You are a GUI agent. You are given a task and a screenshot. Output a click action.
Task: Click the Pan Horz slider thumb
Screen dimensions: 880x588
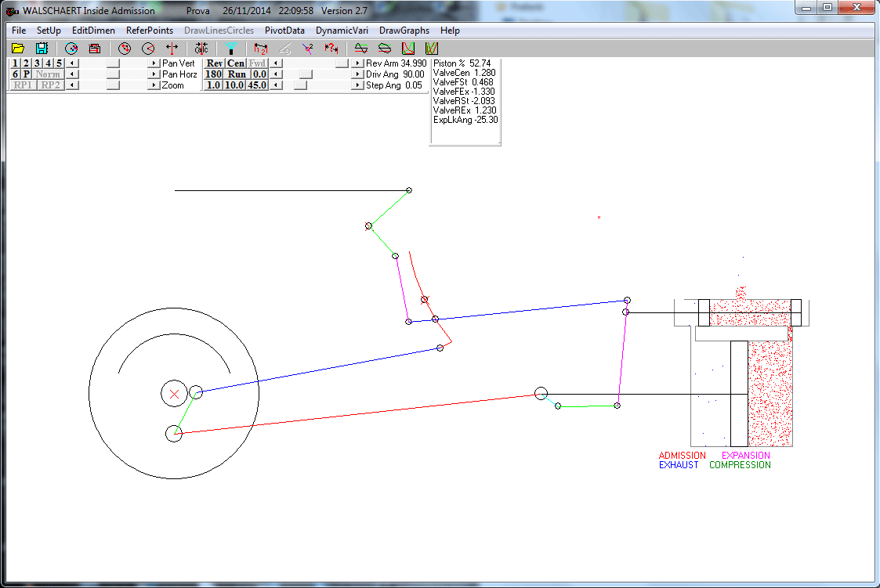click(x=114, y=74)
